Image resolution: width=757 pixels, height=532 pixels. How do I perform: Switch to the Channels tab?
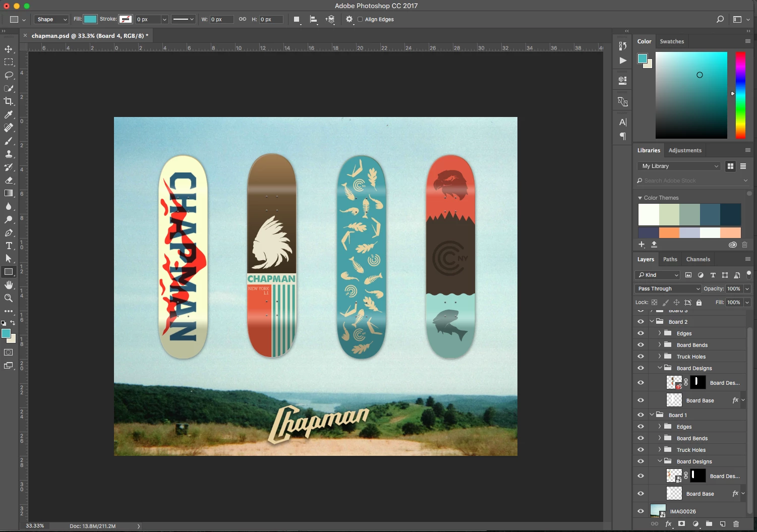click(698, 259)
